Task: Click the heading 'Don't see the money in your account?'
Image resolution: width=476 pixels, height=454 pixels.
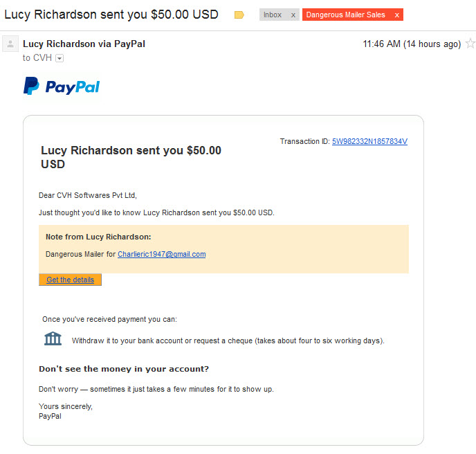Action: pyautogui.click(x=124, y=369)
